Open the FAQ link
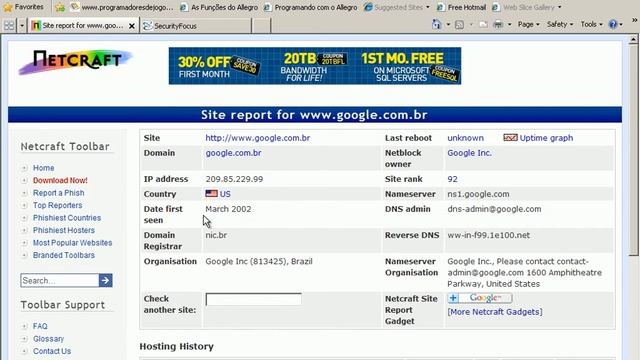Image resolution: width=640 pixels, height=360 pixels. [x=40, y=327]
